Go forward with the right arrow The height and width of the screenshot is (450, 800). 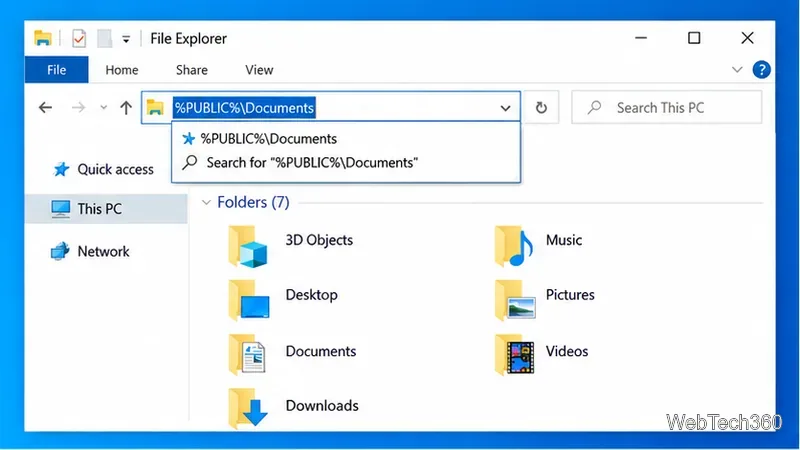coord(78,108)
